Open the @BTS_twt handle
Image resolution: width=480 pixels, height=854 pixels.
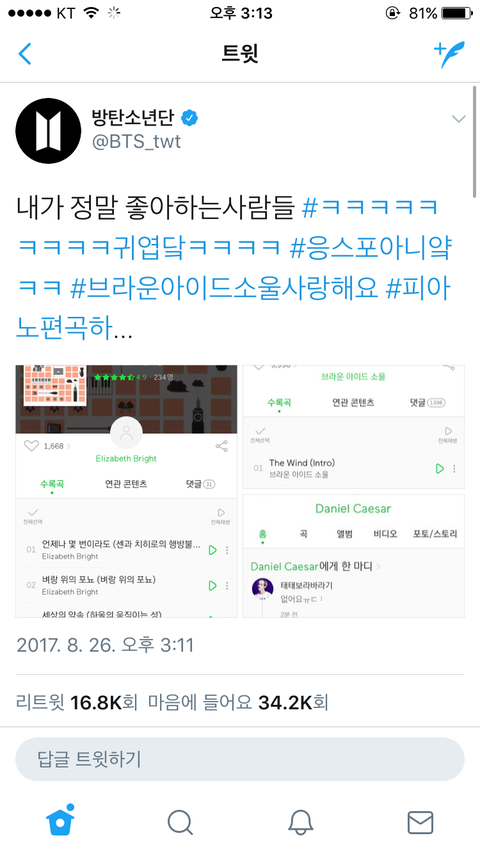click(x=136, y=142)
